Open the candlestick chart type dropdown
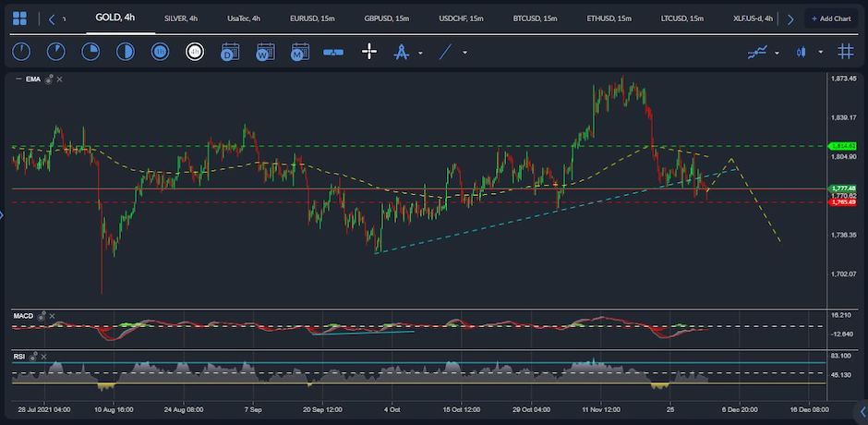This screenshot has width=868, height=425. click(821, 53)
